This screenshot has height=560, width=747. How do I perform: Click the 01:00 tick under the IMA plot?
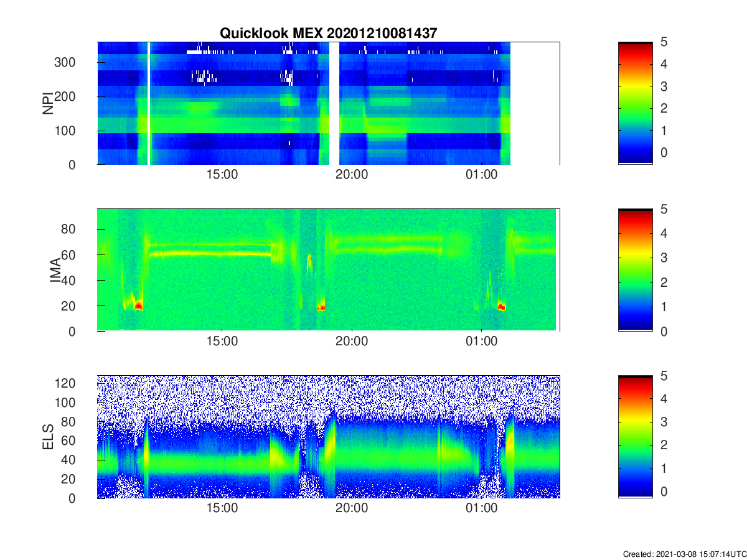pos(481,342)
